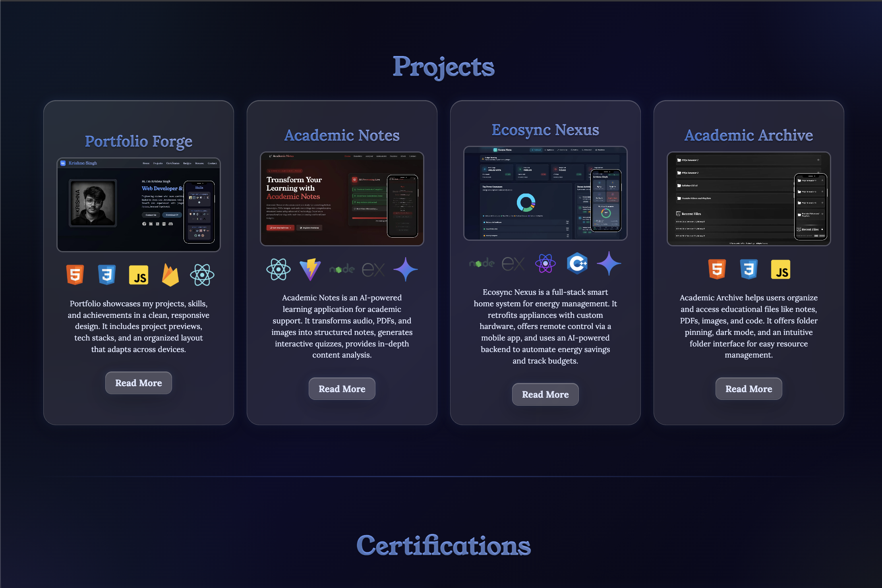Click the JavaScript icon under Academic Archive
This screenshot has height=588, width=882.
pyautogui.click(x=781, y=269)
